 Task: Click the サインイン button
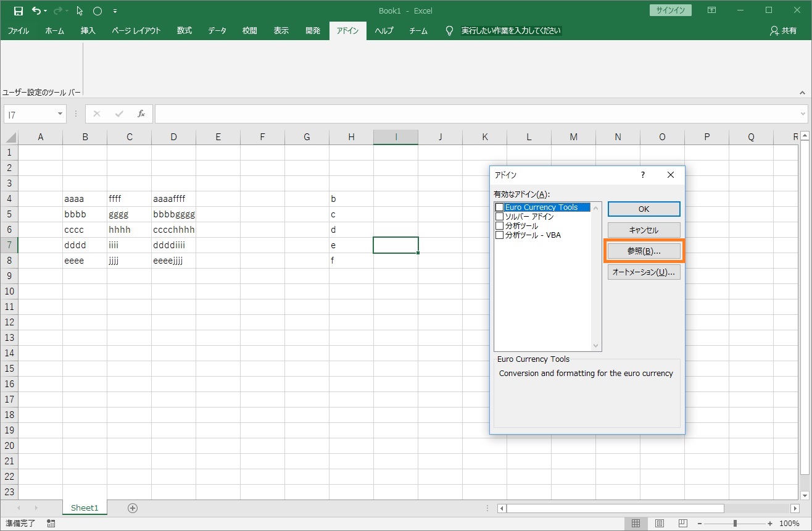[671, 10]
